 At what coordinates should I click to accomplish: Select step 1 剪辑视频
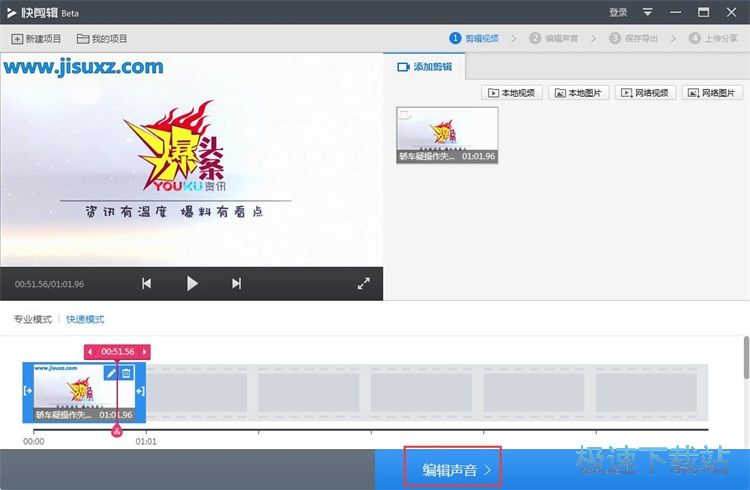[474, 38]
